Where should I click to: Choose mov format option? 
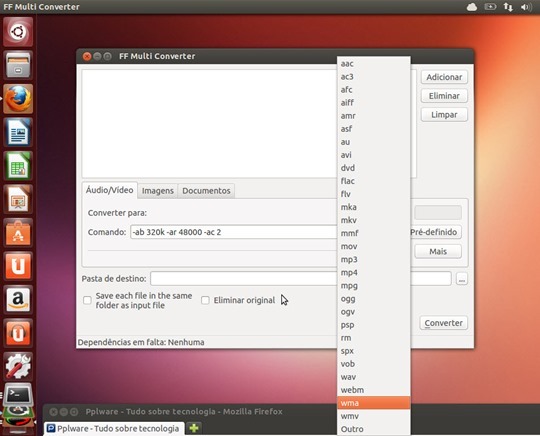(374, 247)
